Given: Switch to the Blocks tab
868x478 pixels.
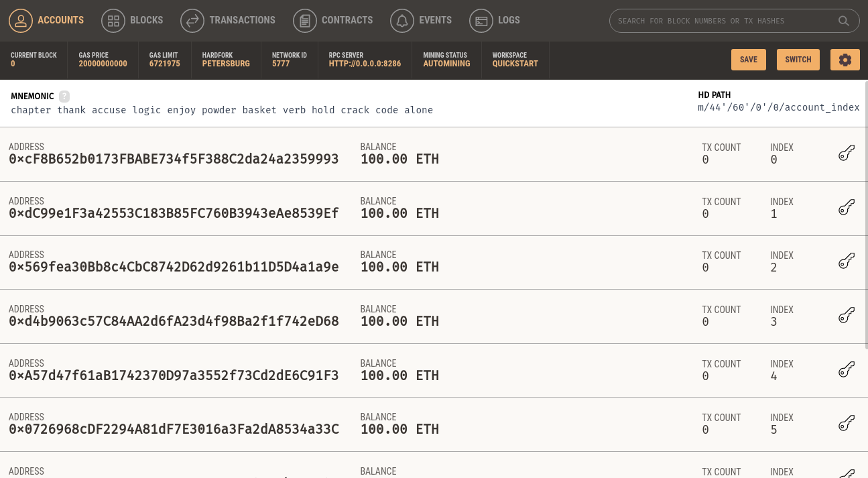Looking at the screenshot, I should click(132, 20).
